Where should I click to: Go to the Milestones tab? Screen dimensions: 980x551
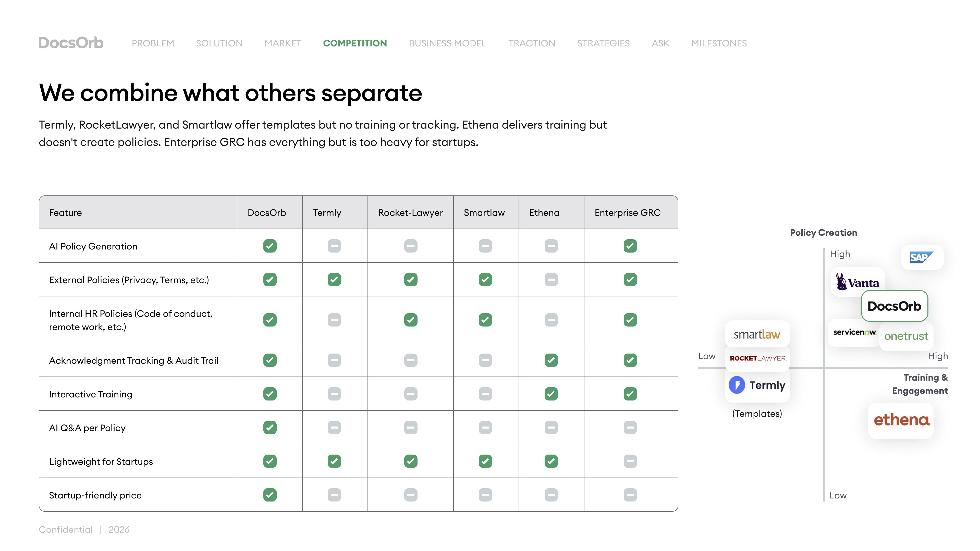[719, 43]
